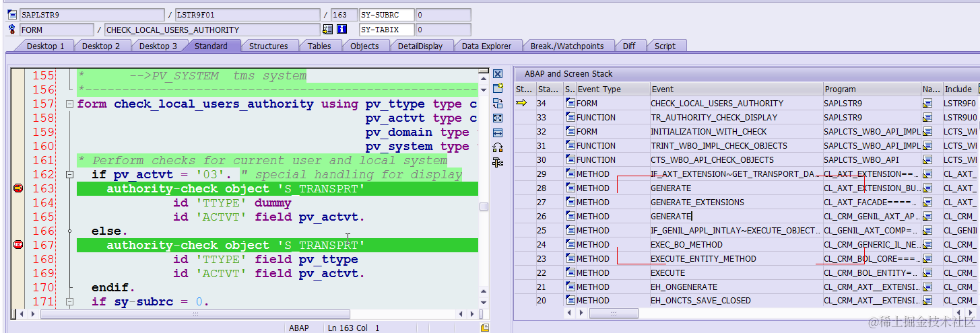This screenshot has width=980, height=333.
Task: Click the line number 163 field
Action: 344,14
